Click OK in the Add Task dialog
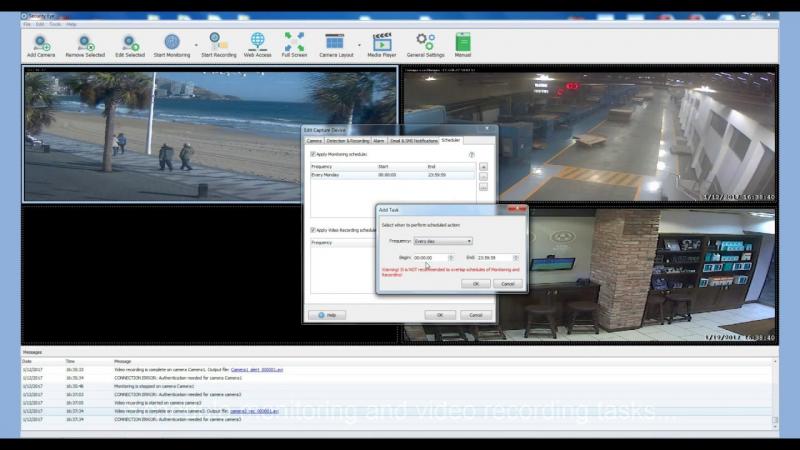The width and height of the screenshot is (800, 450). (476, 284)
